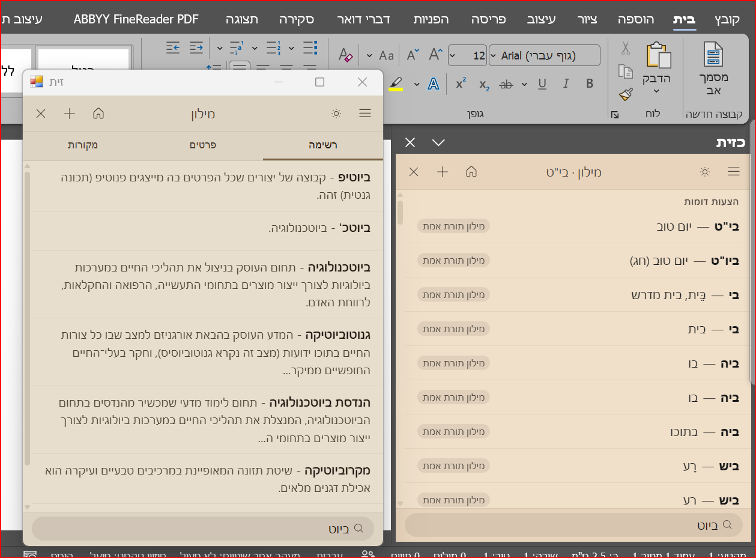Screen dimensions: 756x558
Task: Switch to the פרטים tab
Action: tap(203, 145)
